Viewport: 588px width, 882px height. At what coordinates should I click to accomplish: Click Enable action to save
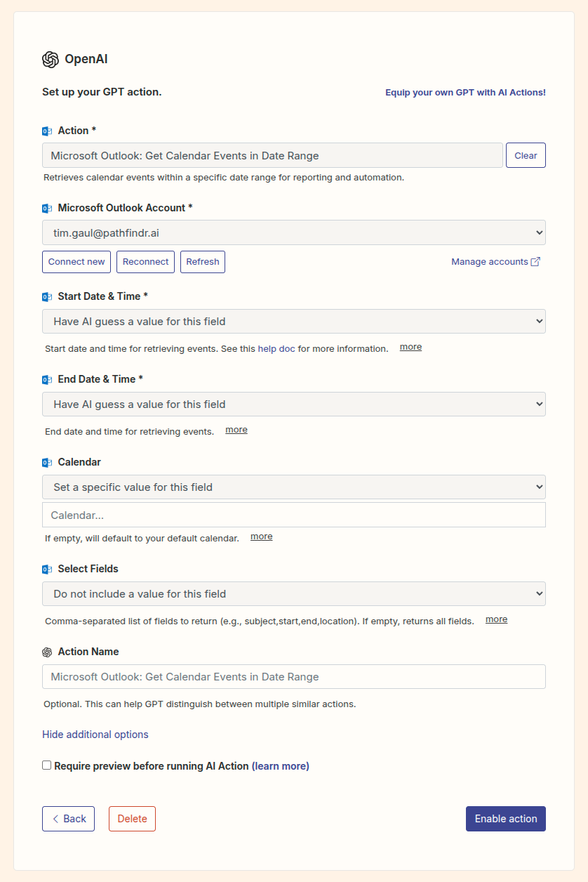pyautogui.click(x=505, y=818)
